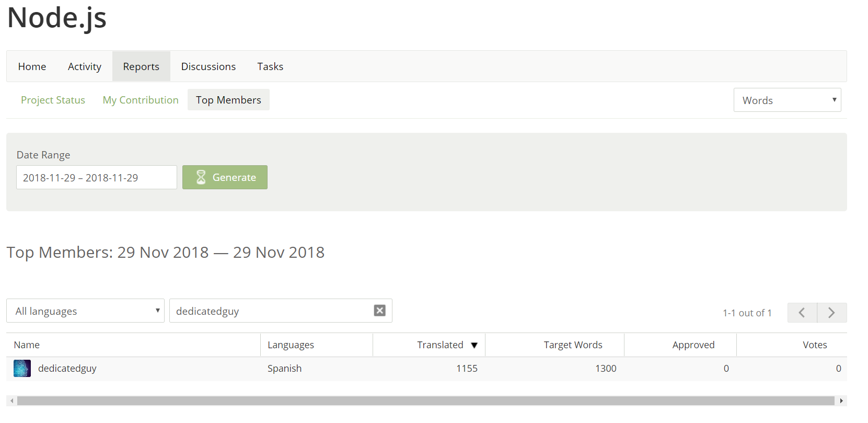Open the Discussions tab
This screenshot has height=423, width=868.
[x=209, y=66]
